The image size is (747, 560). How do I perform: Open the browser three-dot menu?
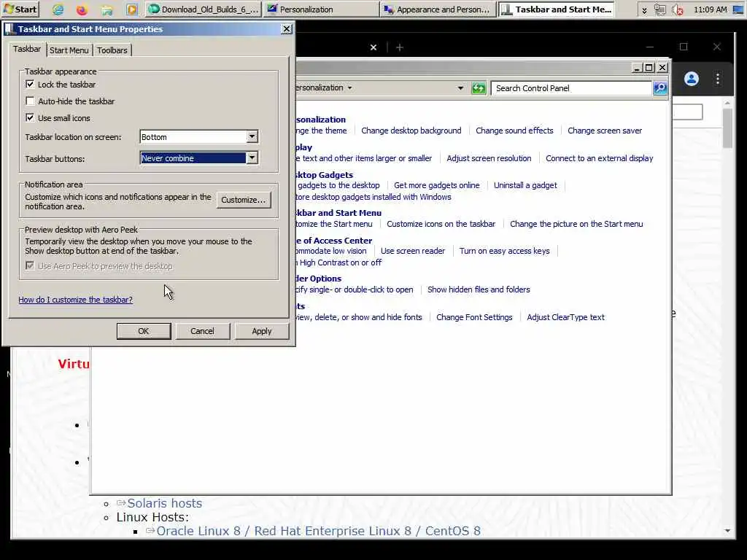[x=718, y=79]
